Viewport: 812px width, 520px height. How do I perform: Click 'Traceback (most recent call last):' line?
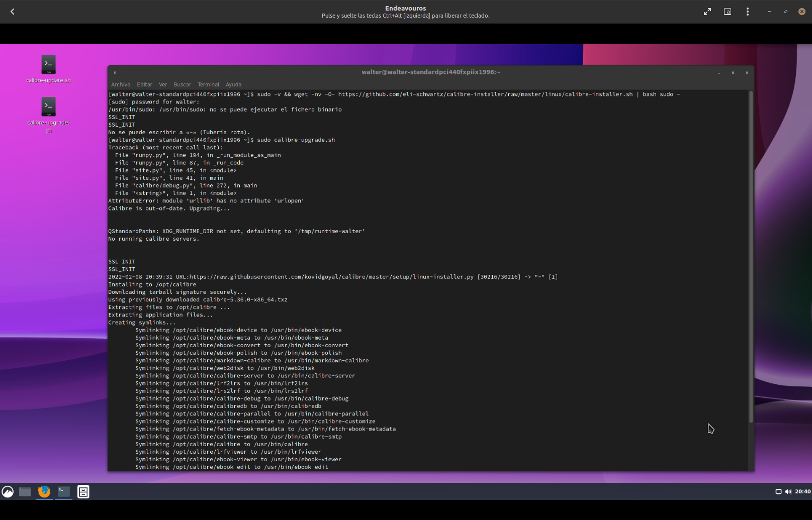point(165,148)
